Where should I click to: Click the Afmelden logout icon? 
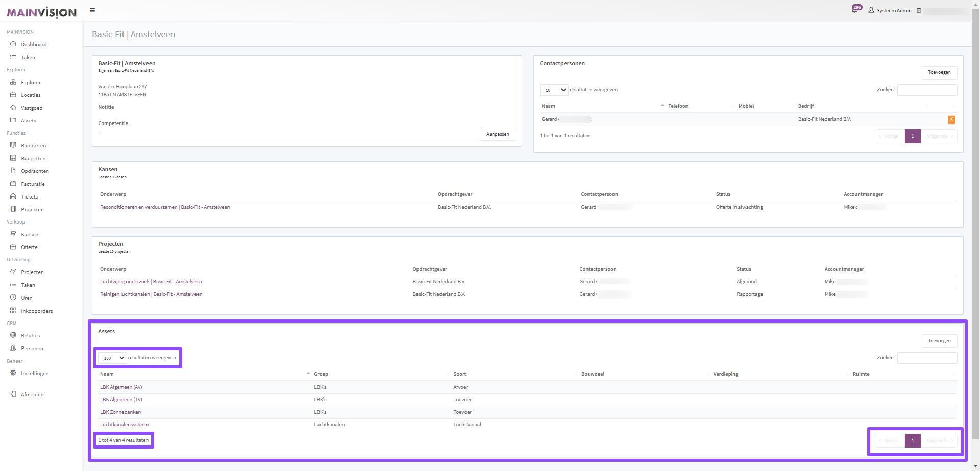13,394
